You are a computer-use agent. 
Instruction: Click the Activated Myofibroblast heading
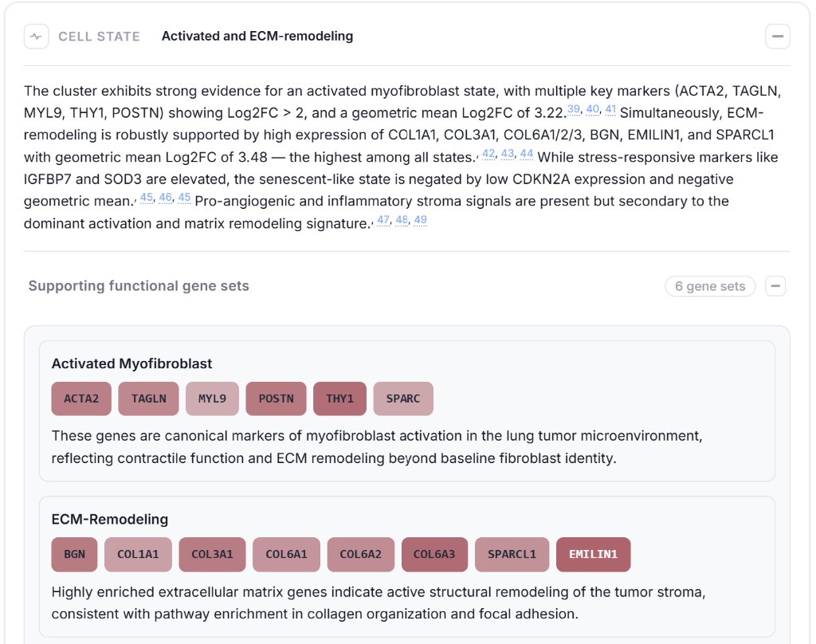pos(131,363)
